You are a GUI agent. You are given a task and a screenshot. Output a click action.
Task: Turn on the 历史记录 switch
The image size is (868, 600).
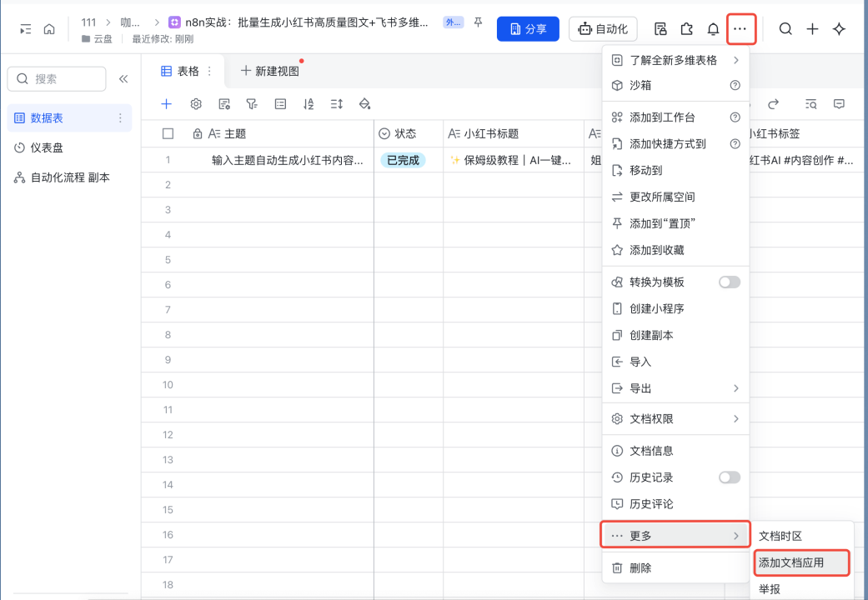[729, 477]
